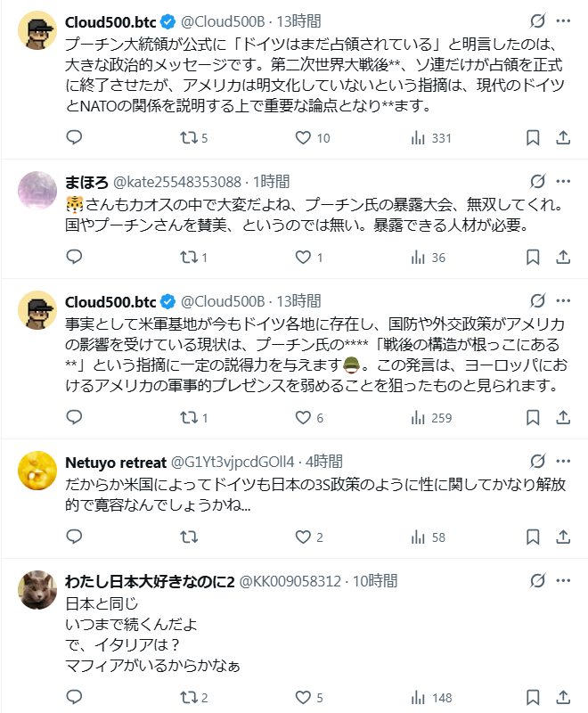This screenshot has width=588, height=713.
Task: Open Netuyo retreat profile name link
Action: [x=117, y=462]
